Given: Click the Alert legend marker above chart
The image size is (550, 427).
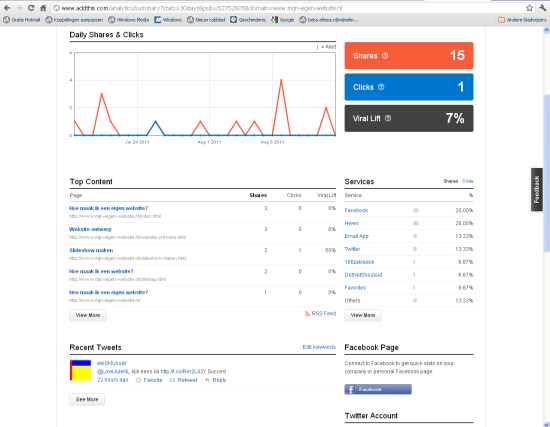Looking at the screenshot, I should pos(326,47).
